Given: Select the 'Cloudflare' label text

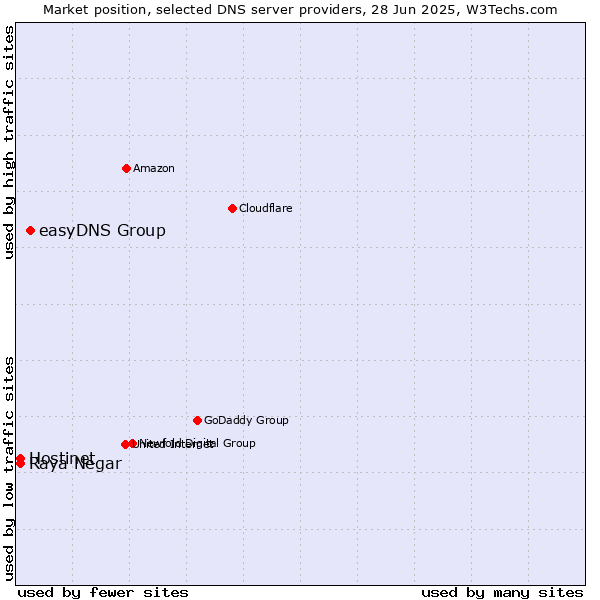Looking at the screenshot, I should click(266, 208).
